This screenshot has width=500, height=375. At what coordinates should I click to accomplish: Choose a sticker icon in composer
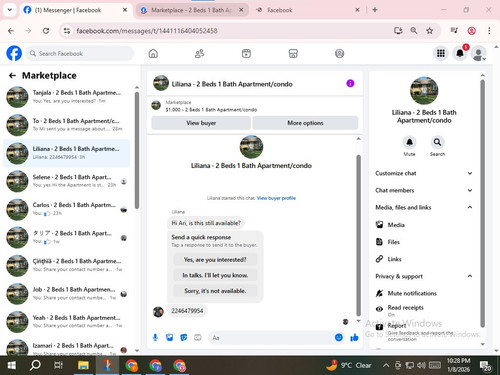(x=184, y=338)
